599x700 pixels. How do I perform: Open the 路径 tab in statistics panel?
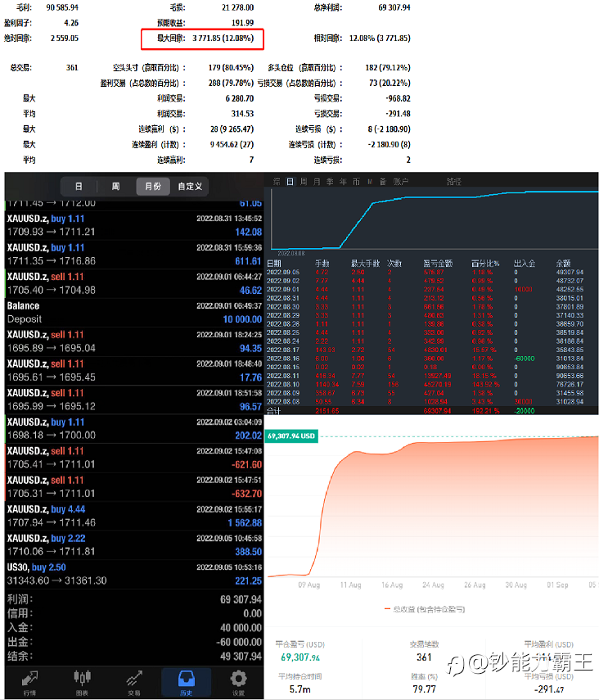tap(453, 181)
